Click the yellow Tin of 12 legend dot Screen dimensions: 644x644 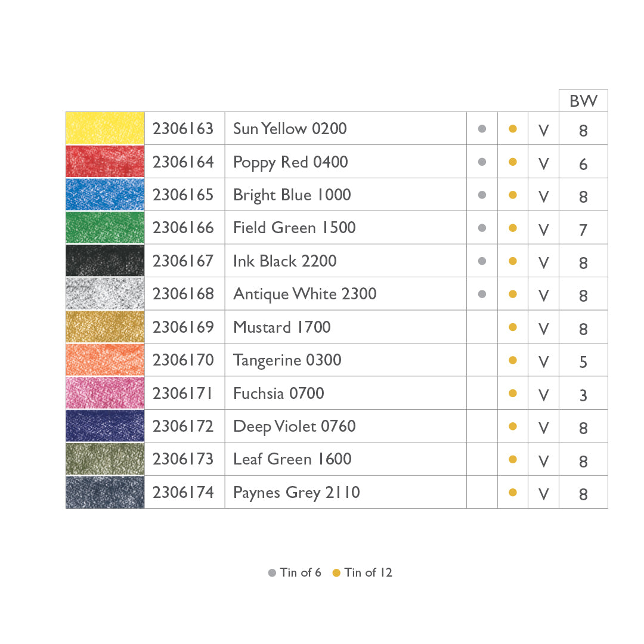point(336,573)
